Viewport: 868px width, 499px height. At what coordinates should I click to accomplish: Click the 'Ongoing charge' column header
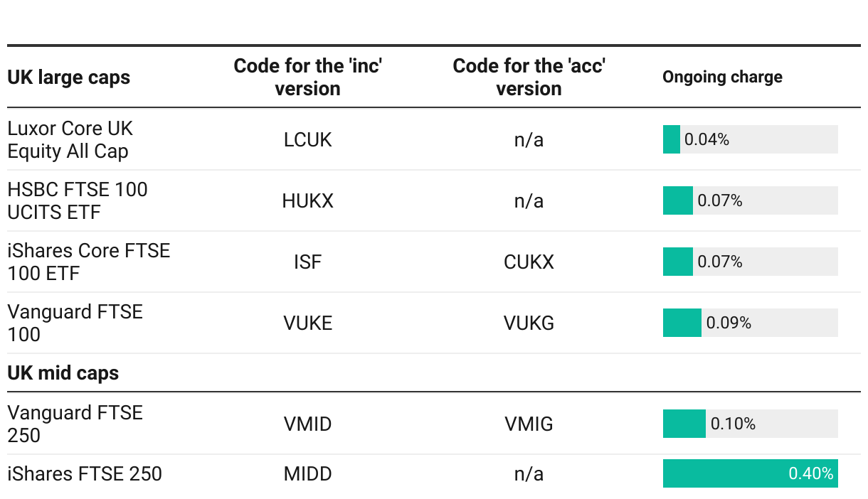click(722, 77)
